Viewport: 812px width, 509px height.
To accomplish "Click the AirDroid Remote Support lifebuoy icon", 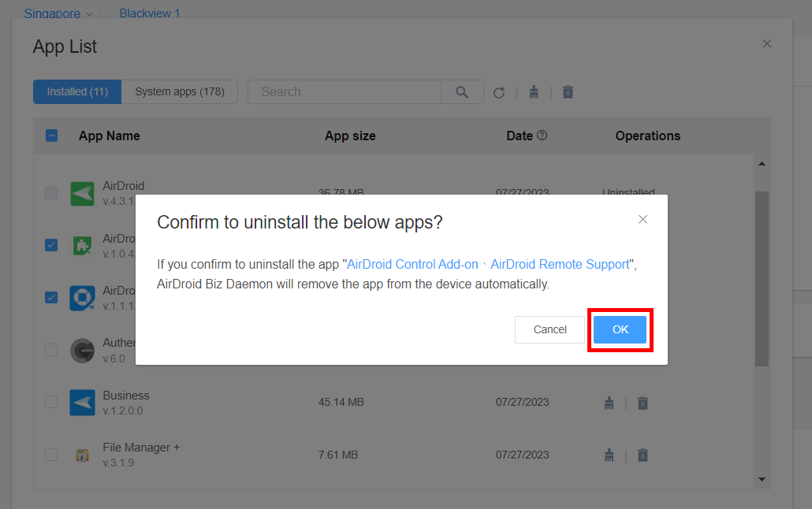I will click(82, 298).
